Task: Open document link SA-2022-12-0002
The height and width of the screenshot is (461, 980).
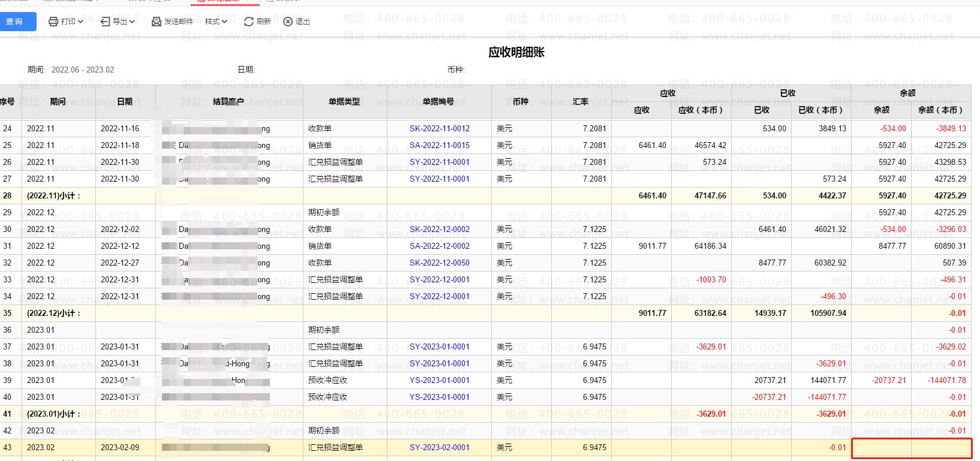Action: pos(440,246)
